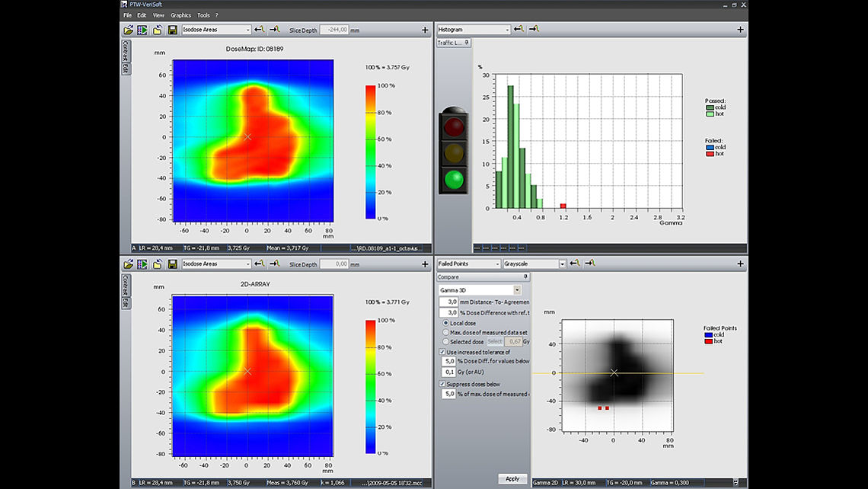
Task: Open the vertical Contrast side tab in DoseMap panel
Action: 125,52
